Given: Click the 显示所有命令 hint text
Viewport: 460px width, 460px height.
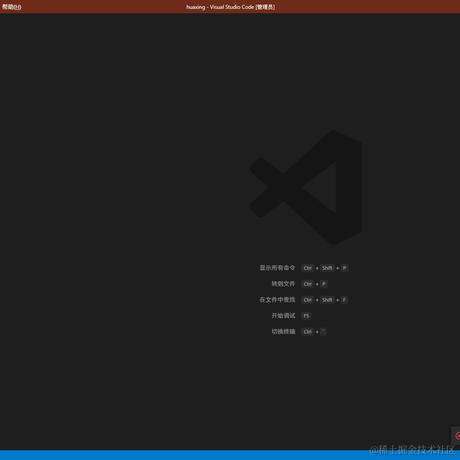Looking at the screenshot, I should pyautogui.click(x=277, y=268).
